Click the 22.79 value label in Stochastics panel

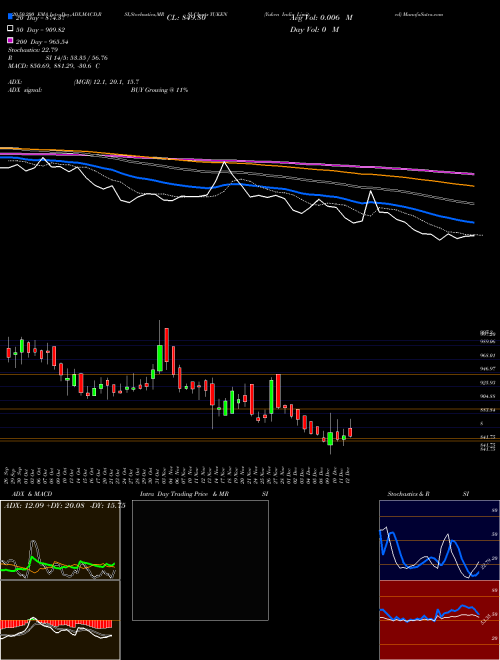coord(488,562)
